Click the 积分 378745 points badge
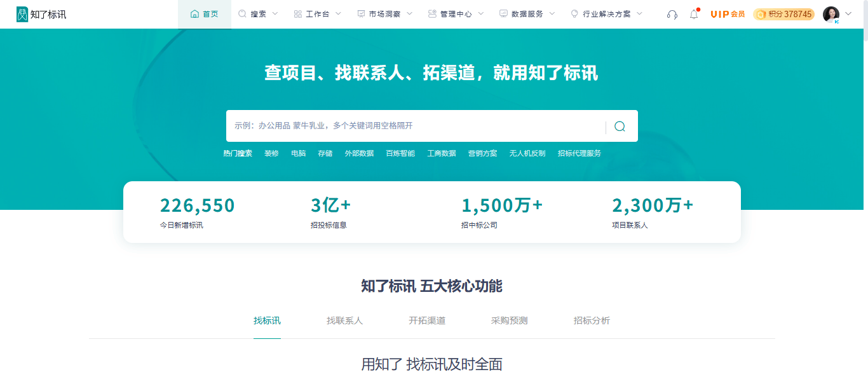This screenshot has height=386, width=868. click(x=783, y=14)
